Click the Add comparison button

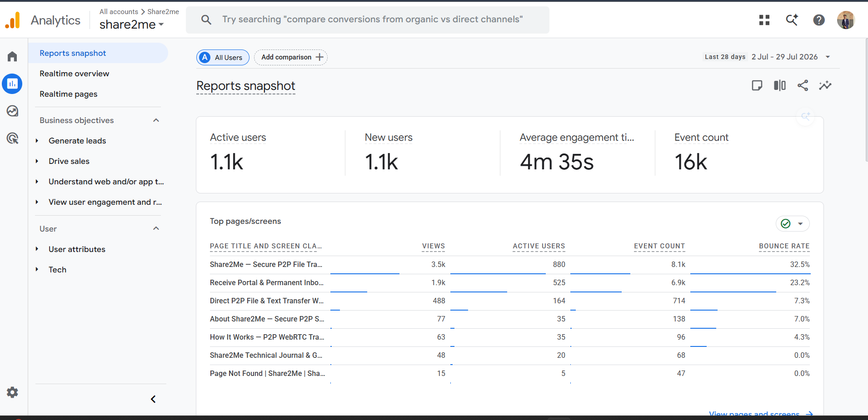291,57
